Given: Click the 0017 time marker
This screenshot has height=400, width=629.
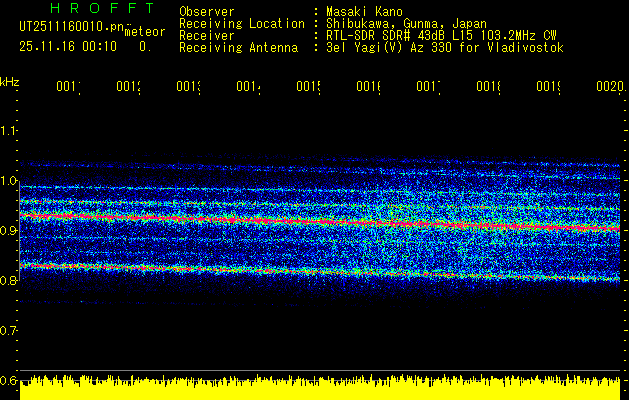Looking at the screenshot, I should (x=428, y=87).
